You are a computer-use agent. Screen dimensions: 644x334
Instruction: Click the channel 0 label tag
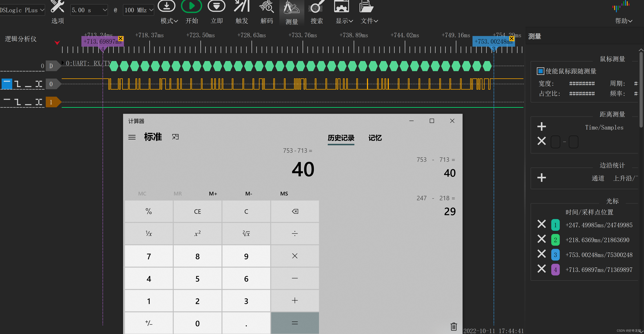53,84
